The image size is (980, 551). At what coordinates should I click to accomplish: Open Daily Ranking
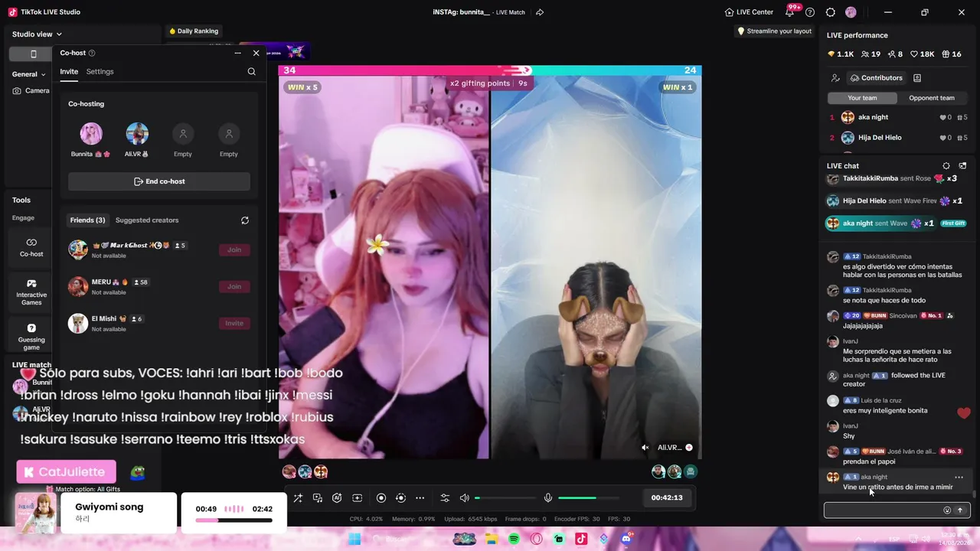[194, 31]
